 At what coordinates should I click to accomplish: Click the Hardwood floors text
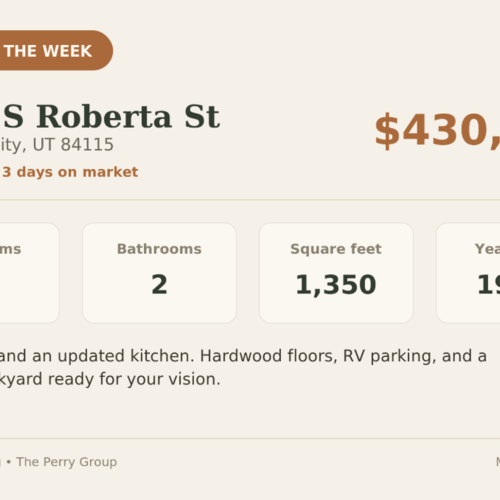[267, 356]
